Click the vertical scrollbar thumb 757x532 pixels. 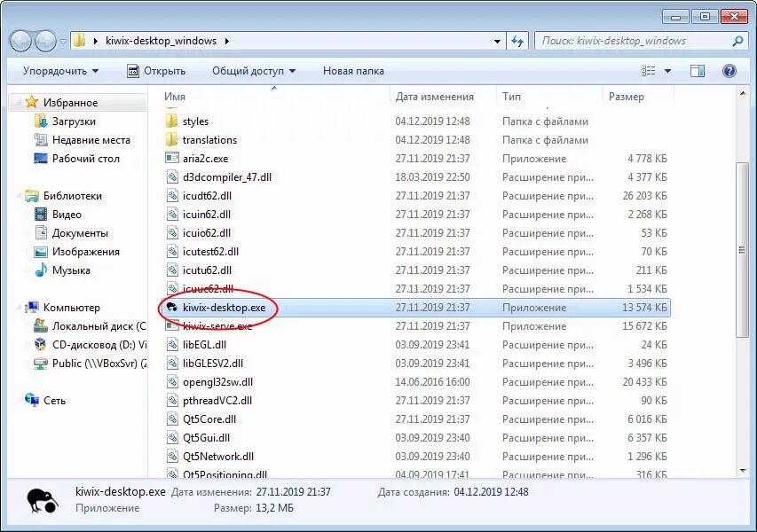[743, 249]
